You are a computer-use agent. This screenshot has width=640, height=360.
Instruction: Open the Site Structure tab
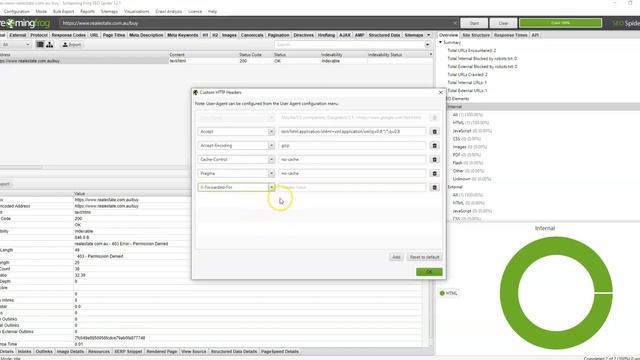pyautogui.click(x=476, y=35)
